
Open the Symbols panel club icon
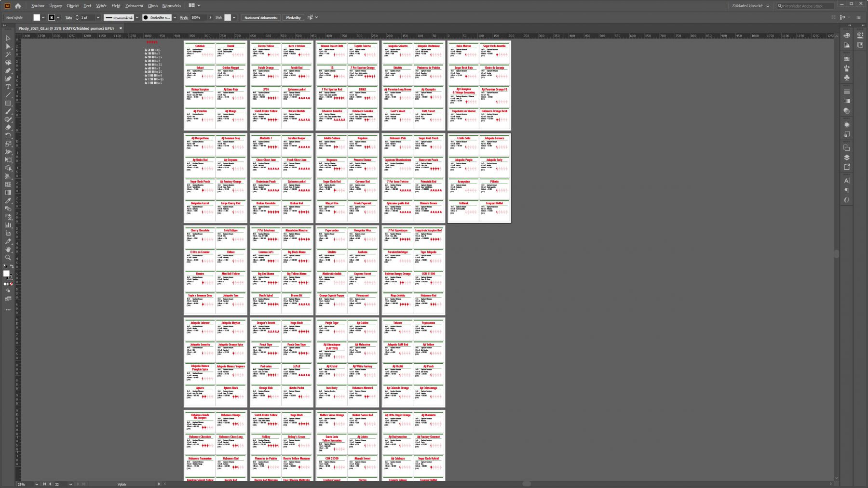point(847,78)
